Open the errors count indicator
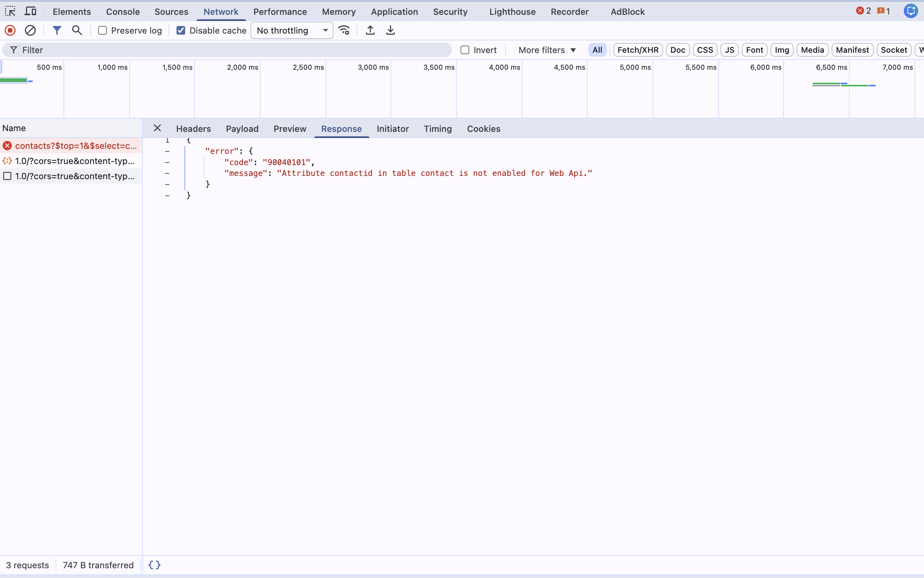Viewport: 924px width, 578px height. click(863, 11)
